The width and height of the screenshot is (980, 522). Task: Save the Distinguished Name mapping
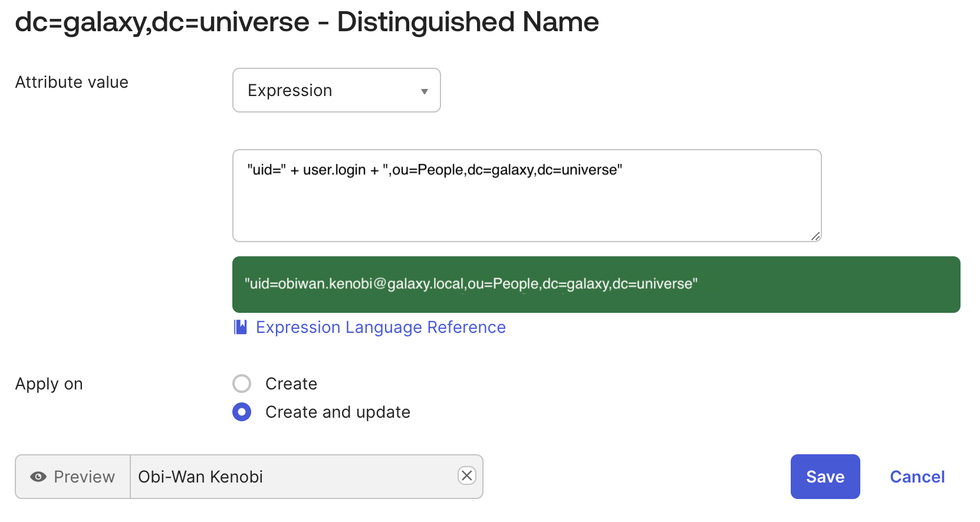point(825,477)
